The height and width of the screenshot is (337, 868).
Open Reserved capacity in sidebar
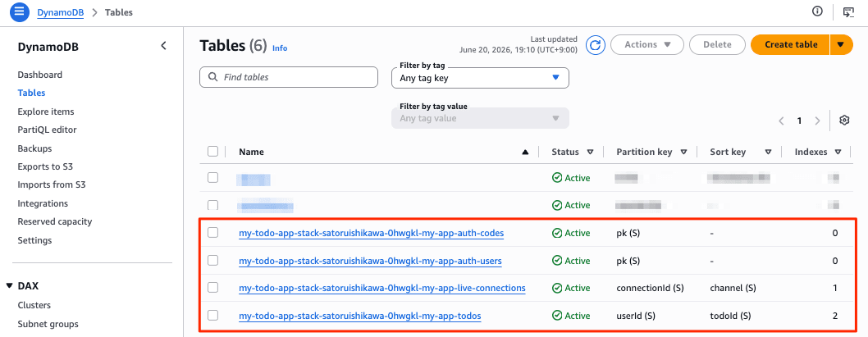(x=55, y=222)
